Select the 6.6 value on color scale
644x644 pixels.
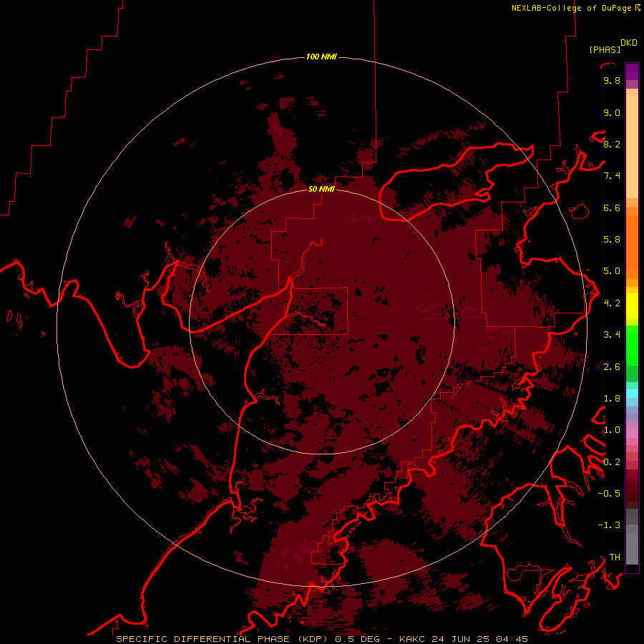point(612,208)
